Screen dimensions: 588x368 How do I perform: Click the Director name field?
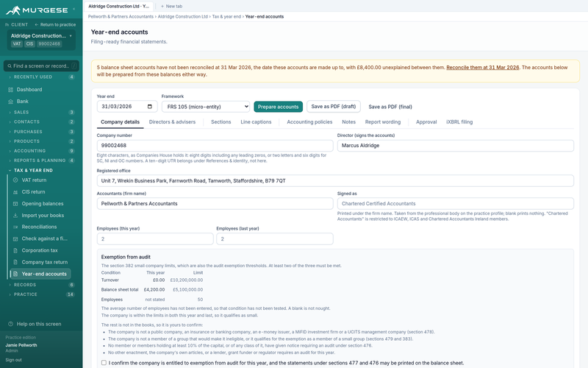click(x=455, y=146)
